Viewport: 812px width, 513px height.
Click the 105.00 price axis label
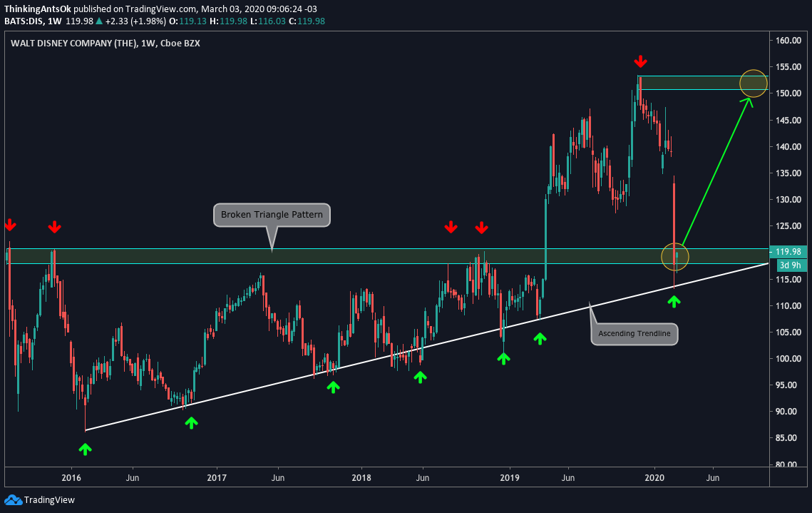[788, 332]
